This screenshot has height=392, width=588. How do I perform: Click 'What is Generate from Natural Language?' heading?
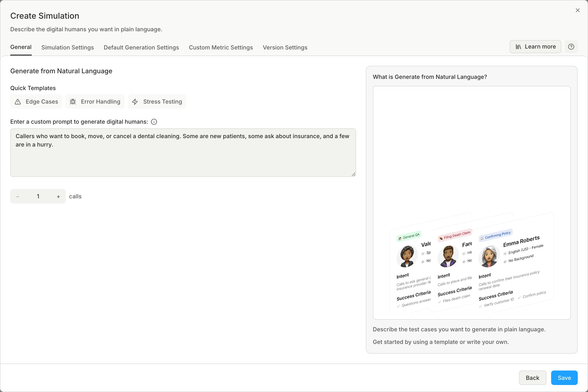[x=430, y=77]
